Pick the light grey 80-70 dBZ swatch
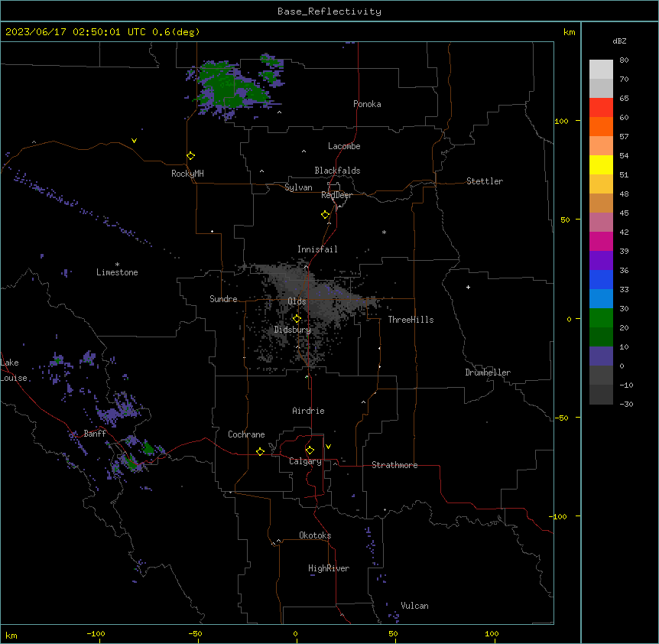This screenshot has width=659, height=644. click(601, 70)
